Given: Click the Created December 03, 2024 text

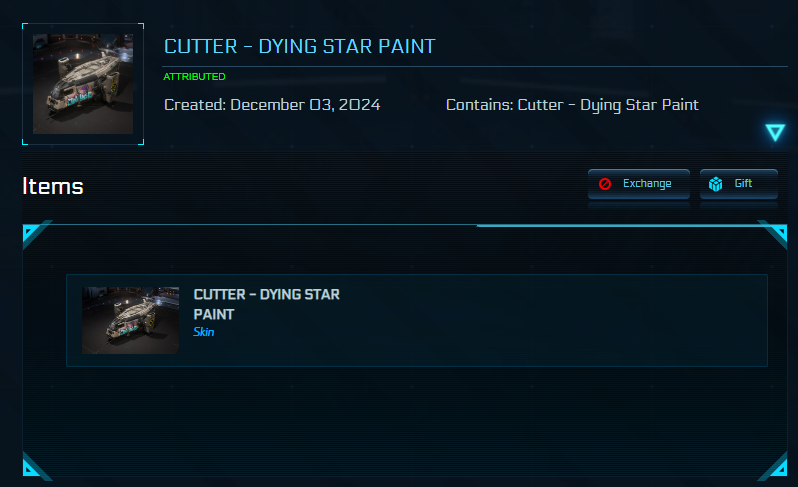Looking at the screenshot, I should point(272,105).
